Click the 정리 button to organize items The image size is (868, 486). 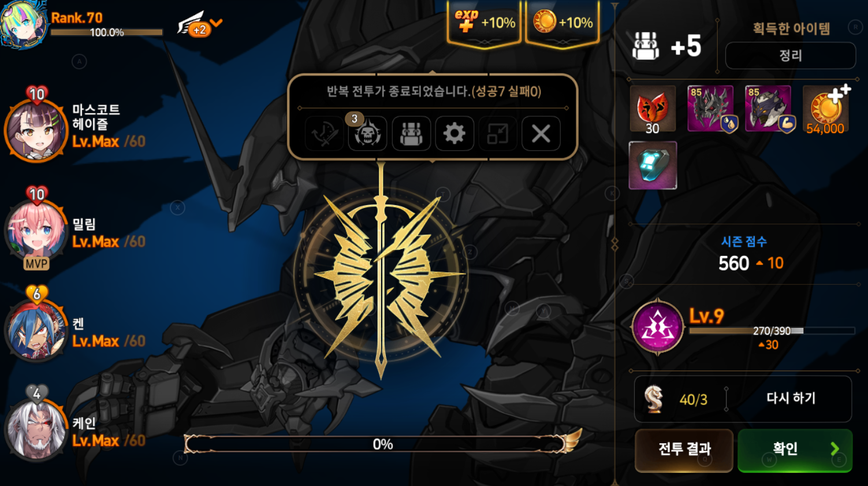(791, 55)
